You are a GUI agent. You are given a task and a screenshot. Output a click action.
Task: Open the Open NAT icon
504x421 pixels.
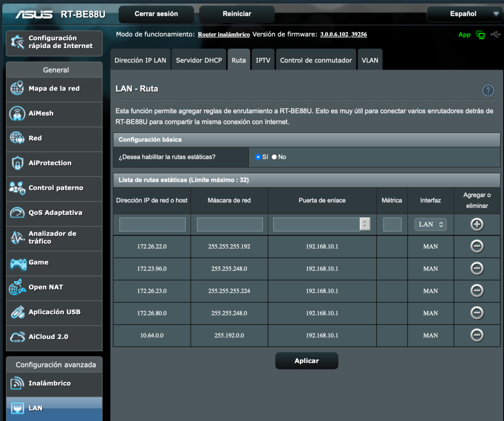coord(17,287)
